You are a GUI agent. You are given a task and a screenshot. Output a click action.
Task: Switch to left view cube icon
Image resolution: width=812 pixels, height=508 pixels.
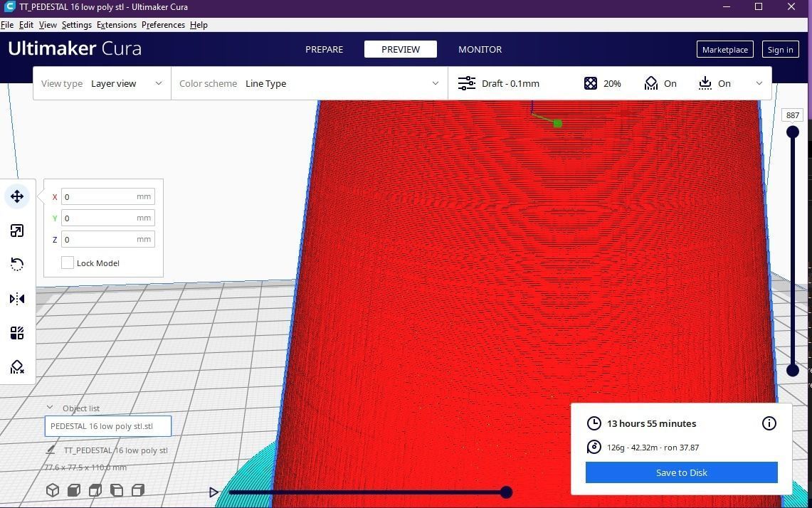[x=117, y=490]
